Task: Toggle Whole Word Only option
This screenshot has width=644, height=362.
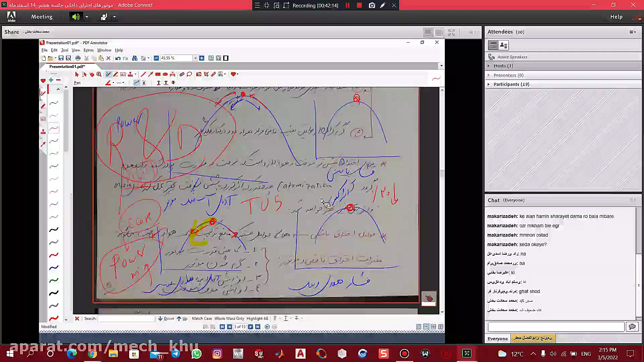Action: coord(229,318)
